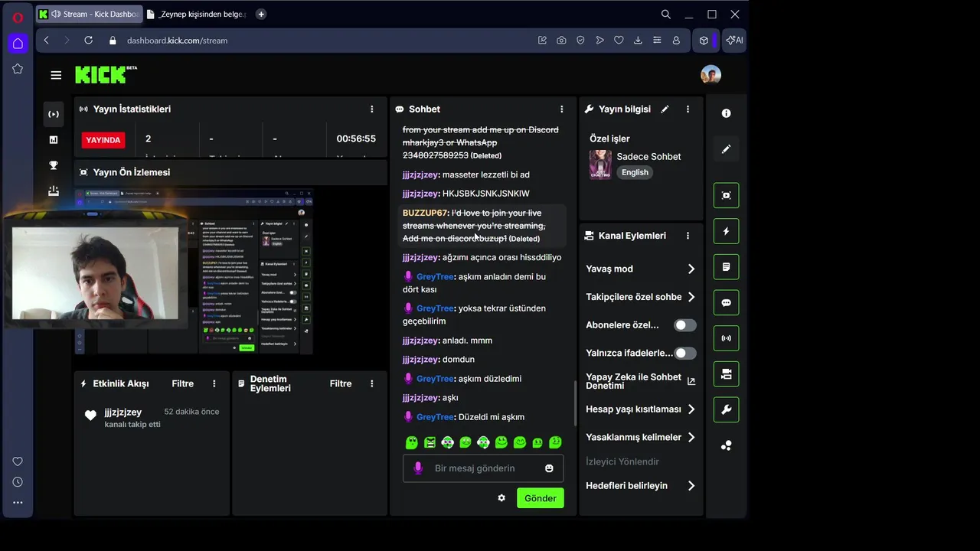Click the English language tag

(x=635, y=173)
